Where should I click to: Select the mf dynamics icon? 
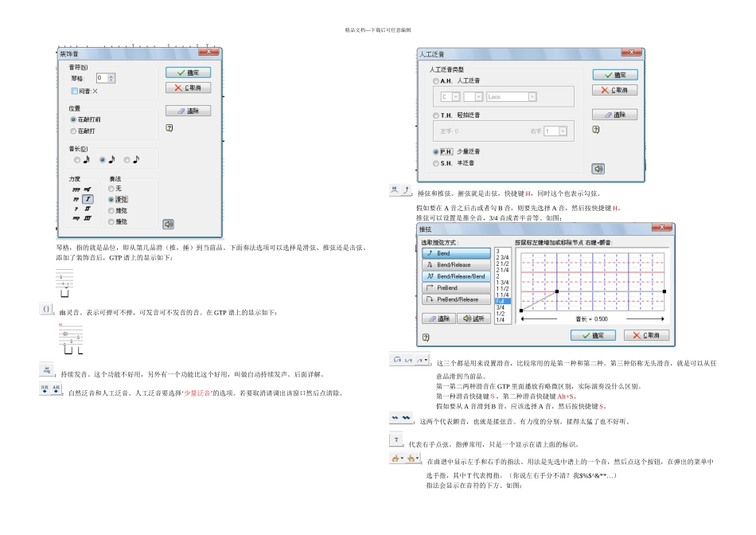[88, 189]
